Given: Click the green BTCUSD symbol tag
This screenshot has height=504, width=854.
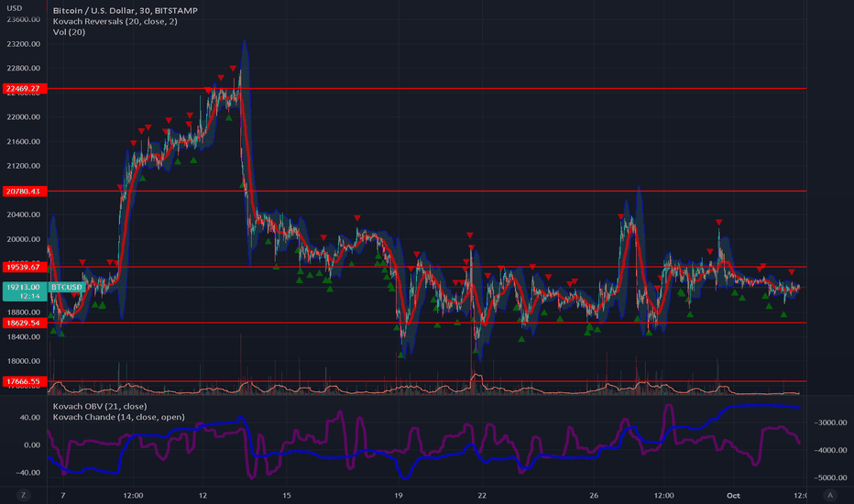Looking at the screenshot, I should [x=67, y=287].
